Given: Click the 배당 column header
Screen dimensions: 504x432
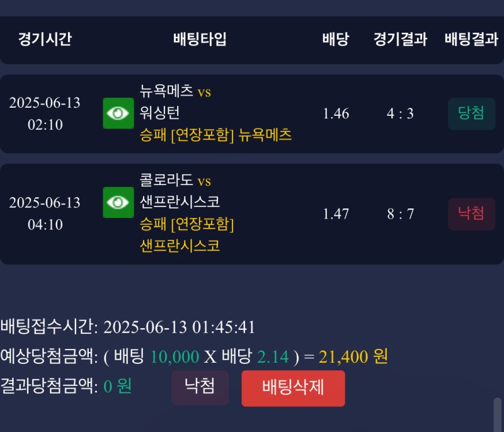Looking at the screenshot, I should (336, 39).
